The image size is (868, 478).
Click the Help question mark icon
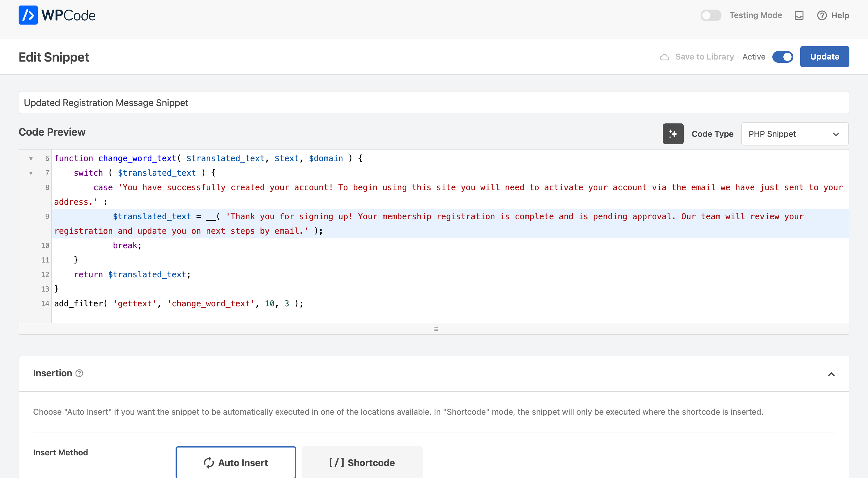pos(821,15)
